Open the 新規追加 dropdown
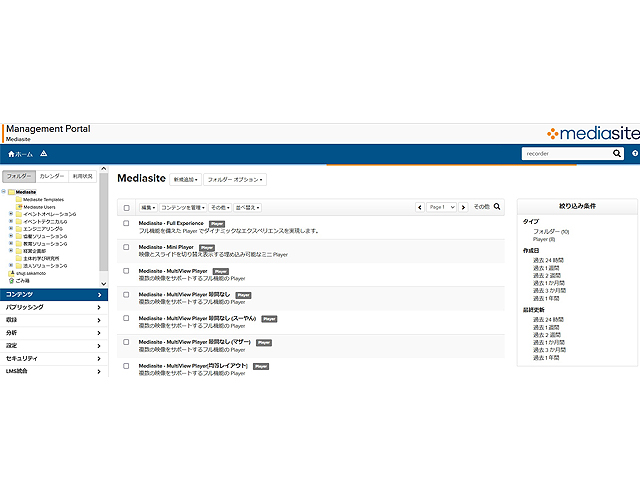Screen dimensions: 640x500 click(185, 180)
